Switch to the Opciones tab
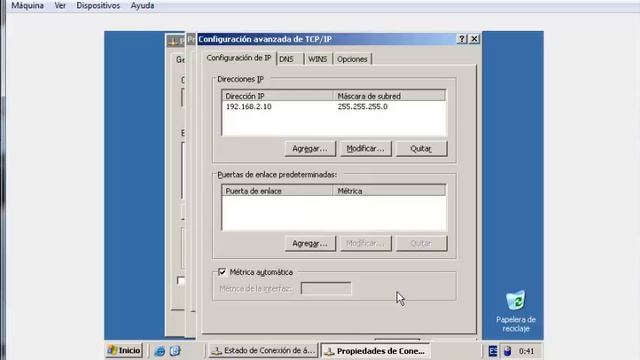The height and width of the screenshot is (360, 640). tap(352, 59)
